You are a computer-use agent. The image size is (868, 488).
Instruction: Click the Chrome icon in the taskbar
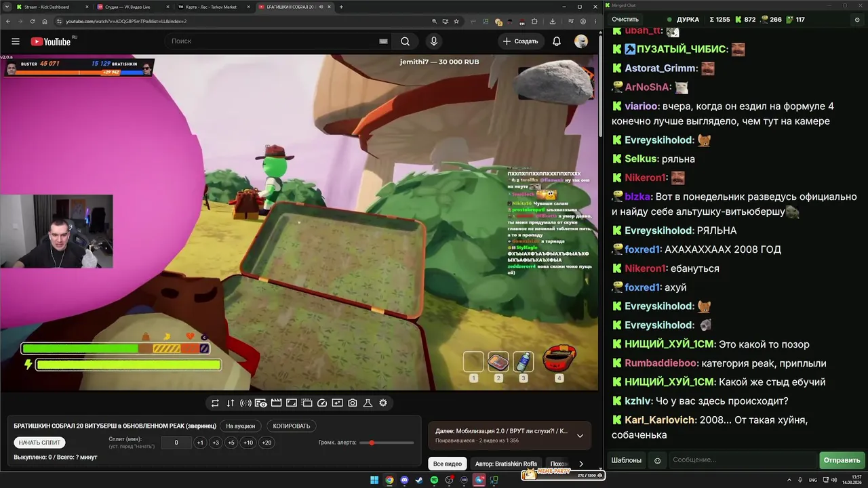(390, 481)
